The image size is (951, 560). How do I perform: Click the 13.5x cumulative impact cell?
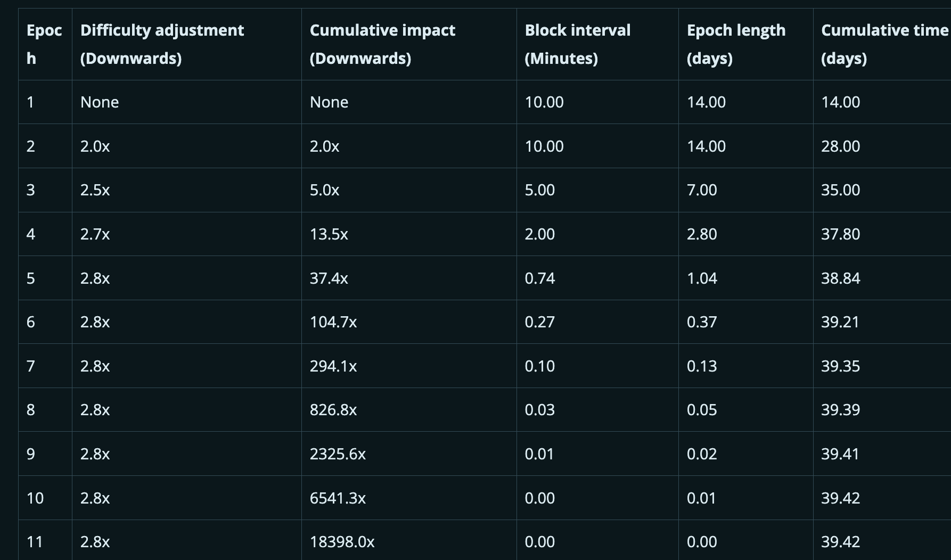[329, 234]
